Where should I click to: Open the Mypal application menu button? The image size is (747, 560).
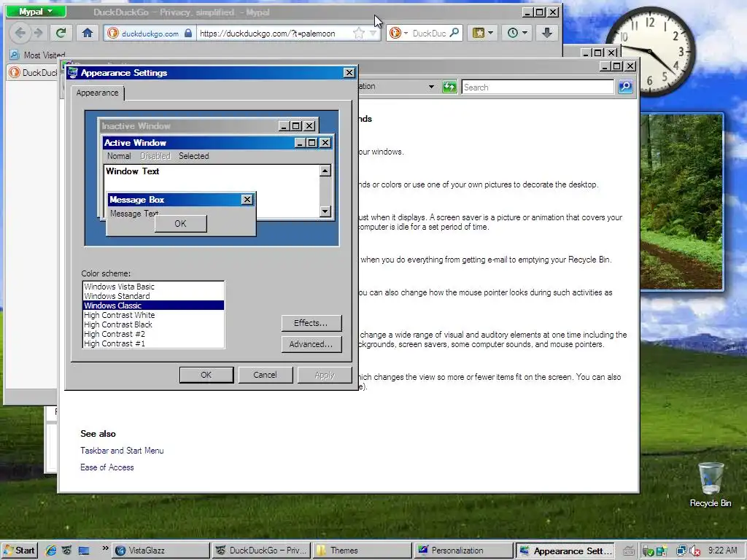pos(36,12)
